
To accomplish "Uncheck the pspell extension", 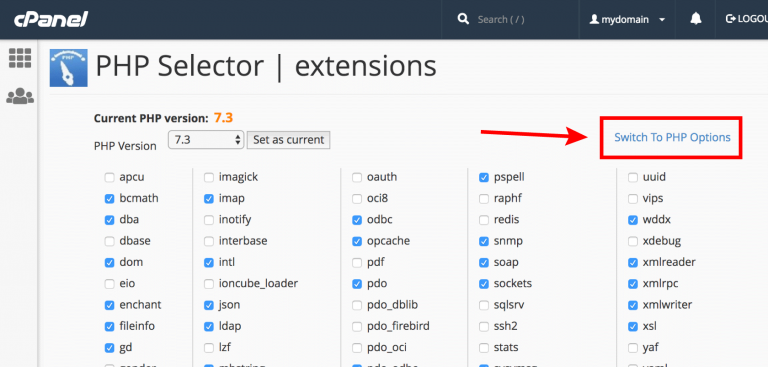I will [484, 177].
